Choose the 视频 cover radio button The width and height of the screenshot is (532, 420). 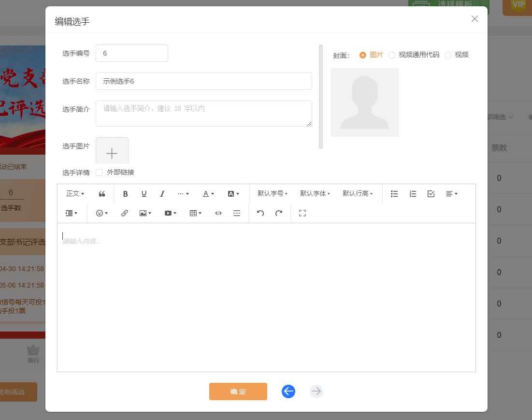[448, 55]
